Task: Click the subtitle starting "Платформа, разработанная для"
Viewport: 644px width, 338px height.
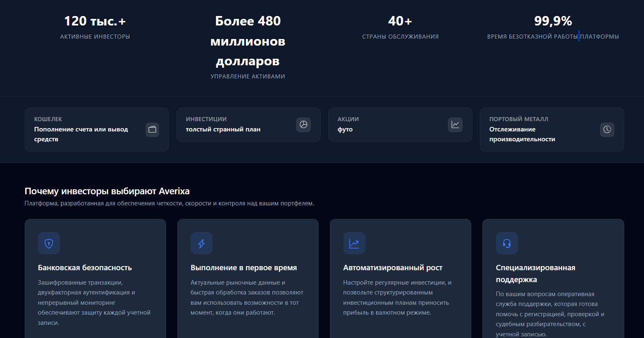Action: click(x=169, y=203)
